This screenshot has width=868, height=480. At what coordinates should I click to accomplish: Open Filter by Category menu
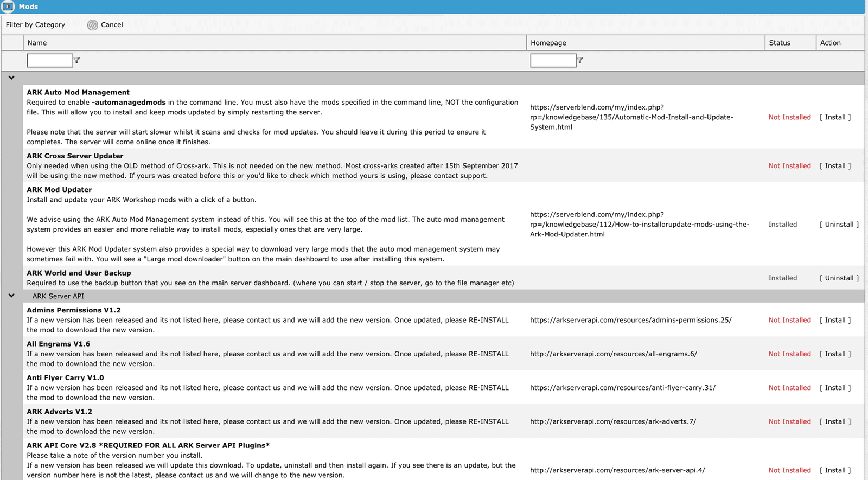click(35, 25)
